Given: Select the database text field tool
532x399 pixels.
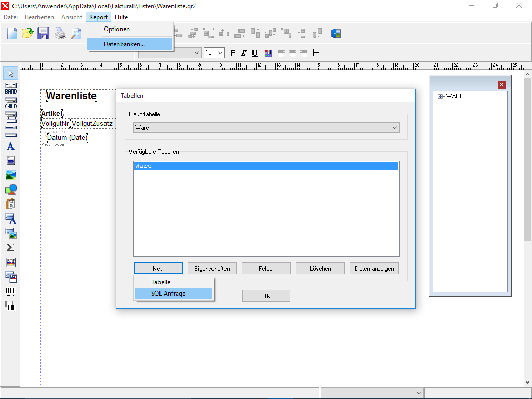Looking at the screenshot, I should tap(11, 219).
